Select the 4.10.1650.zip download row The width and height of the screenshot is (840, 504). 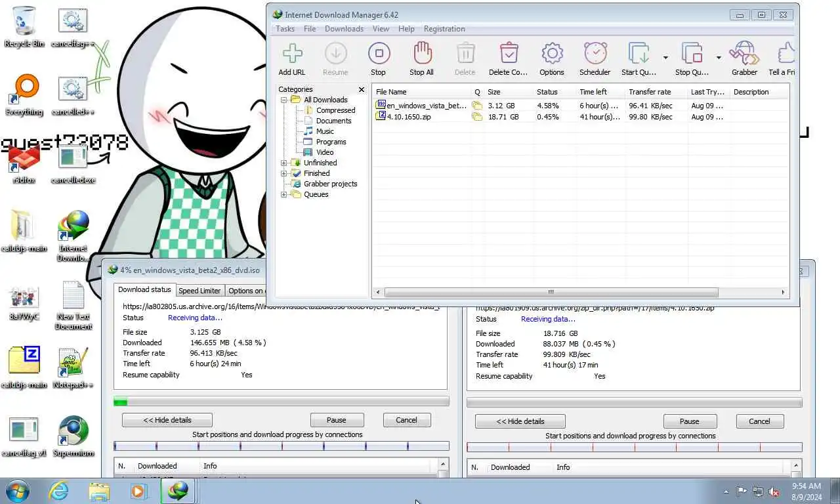coord(580,117)
